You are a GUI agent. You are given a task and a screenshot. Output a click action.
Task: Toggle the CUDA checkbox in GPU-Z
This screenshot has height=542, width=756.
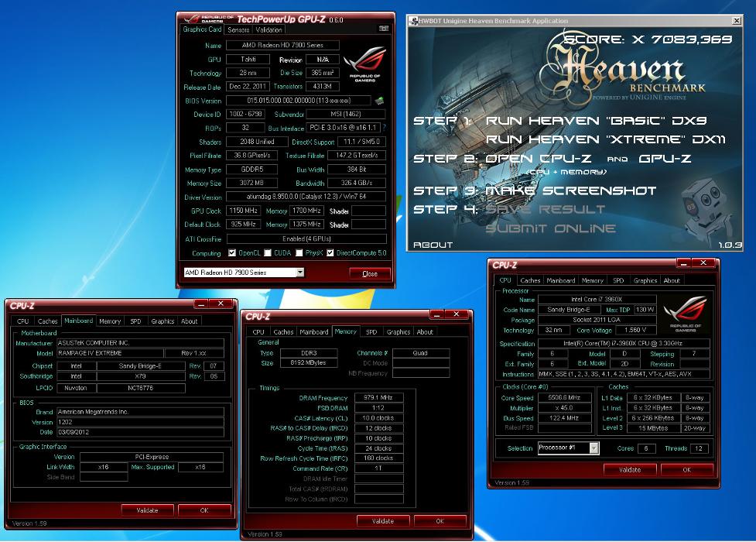point(268,252)
